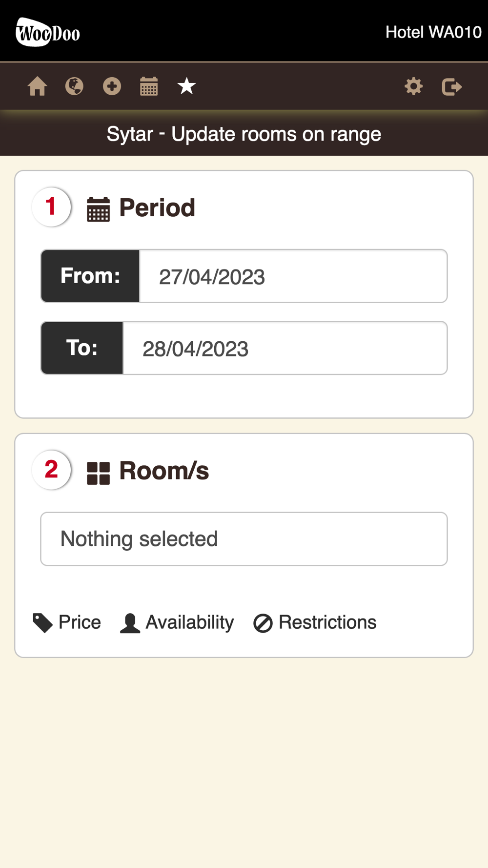Screen dimensions: 488x868
Task: Click the 'From:' label
Action: 90,276
